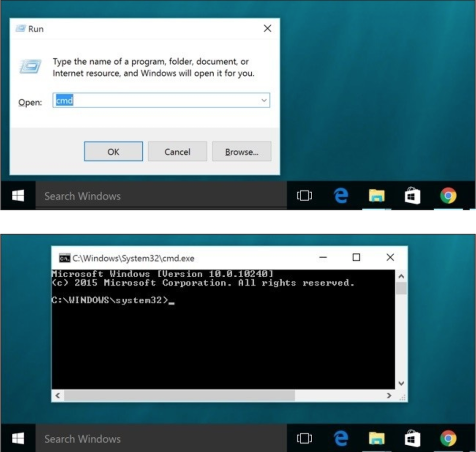This screenshot has height=452, width=476.
Task: Open Task View in lower taskbar
Action: (x=304, y=438)
